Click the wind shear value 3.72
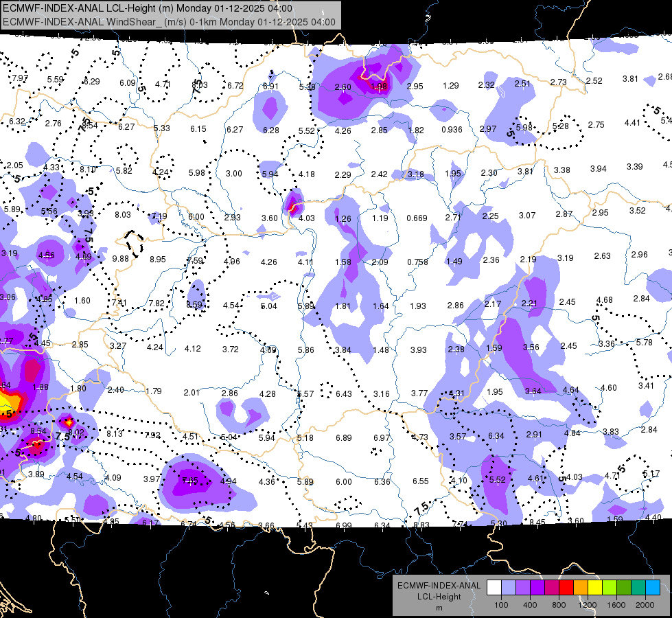The image size is (672, 618). pyautogui.click(x=230, y=349)
